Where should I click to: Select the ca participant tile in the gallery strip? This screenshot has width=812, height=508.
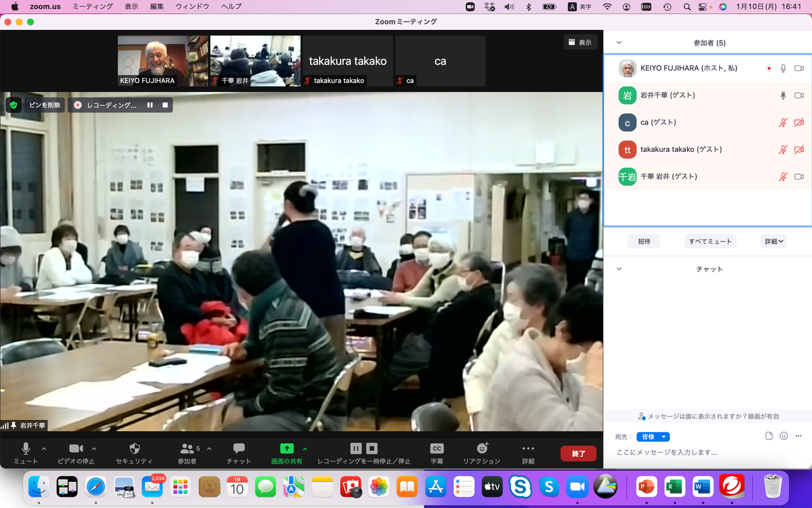click(x=440, y=61)
